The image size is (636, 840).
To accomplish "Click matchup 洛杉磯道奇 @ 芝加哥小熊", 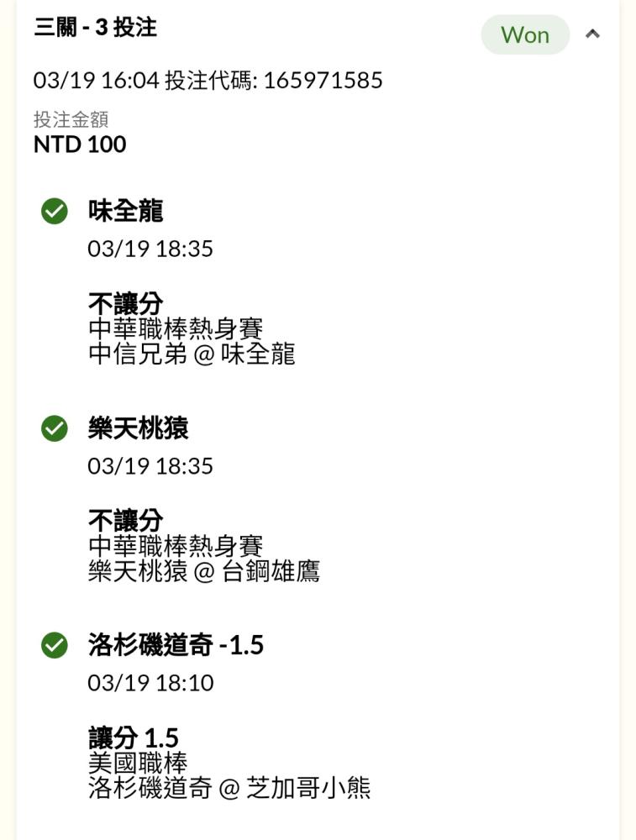I will point(229,788).
